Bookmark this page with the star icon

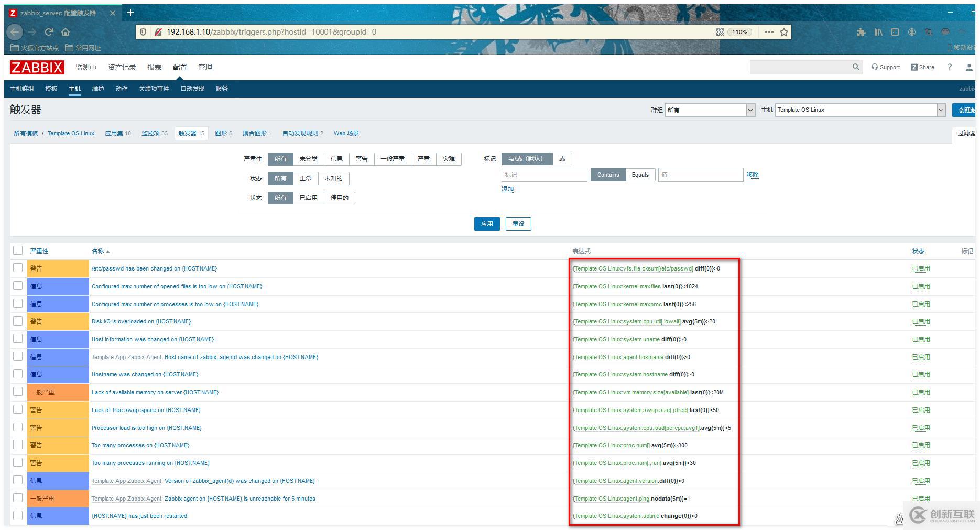pyautogui.click(x=784, y=32)
